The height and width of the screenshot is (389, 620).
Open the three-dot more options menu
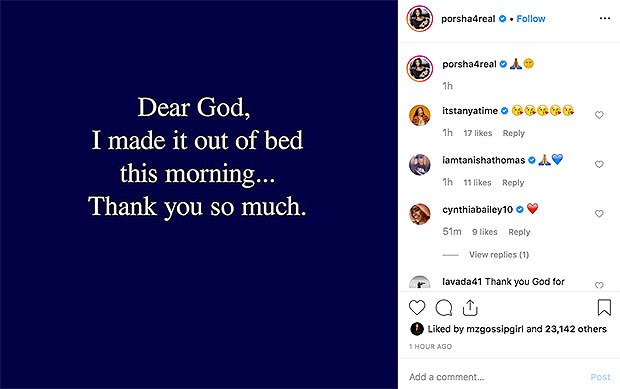[605, 19]
